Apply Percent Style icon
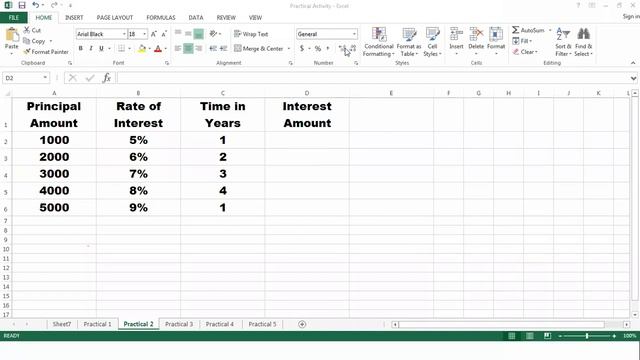 tap(318, 49)
